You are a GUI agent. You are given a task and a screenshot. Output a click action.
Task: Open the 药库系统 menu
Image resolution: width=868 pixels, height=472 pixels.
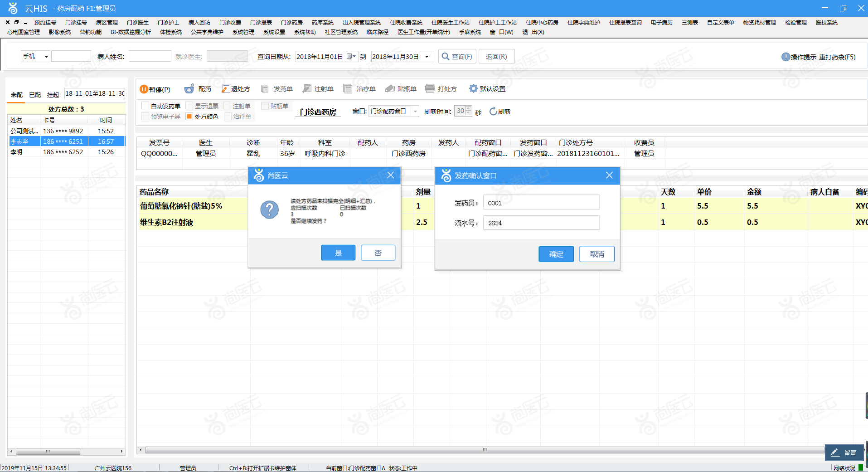(x=322, y=22)
